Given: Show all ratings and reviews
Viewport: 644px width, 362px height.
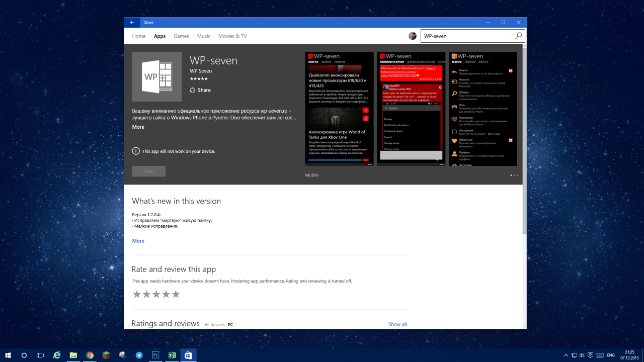Looking at the screenshot, I should tap(397, 324).
